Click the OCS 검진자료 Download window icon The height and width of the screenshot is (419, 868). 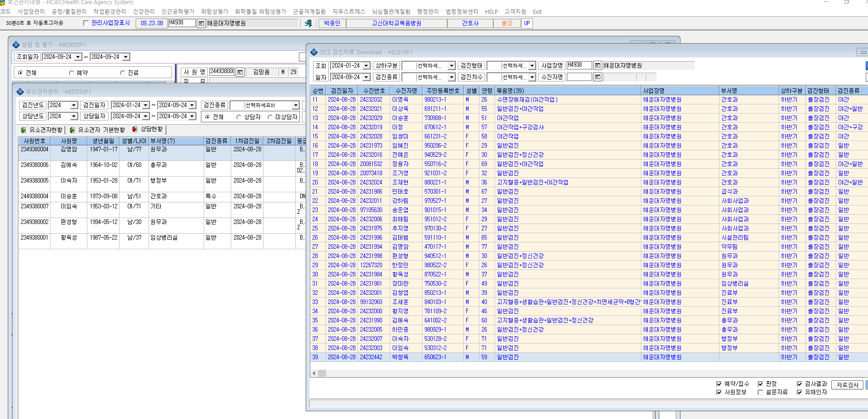pos(314,52)
